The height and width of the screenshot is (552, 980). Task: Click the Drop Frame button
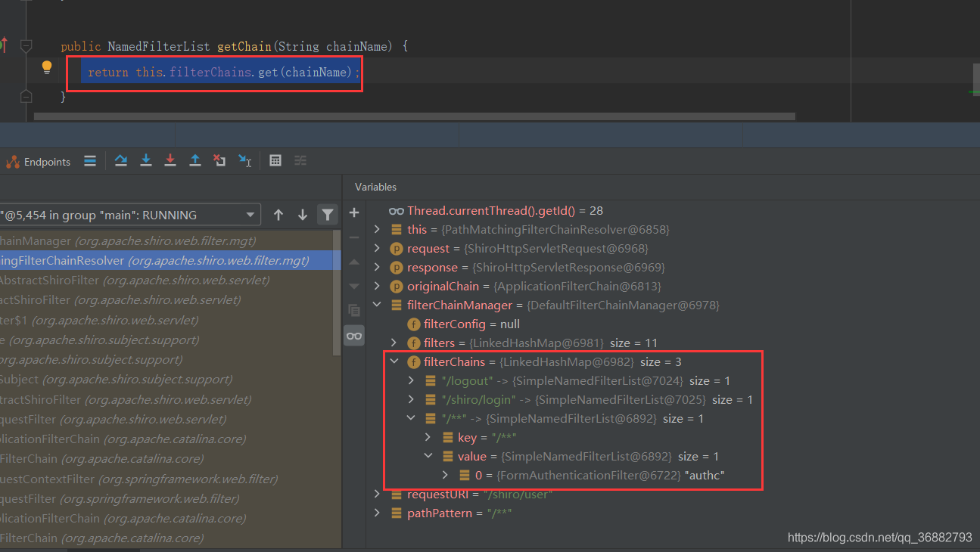click(x=219, y=160)
